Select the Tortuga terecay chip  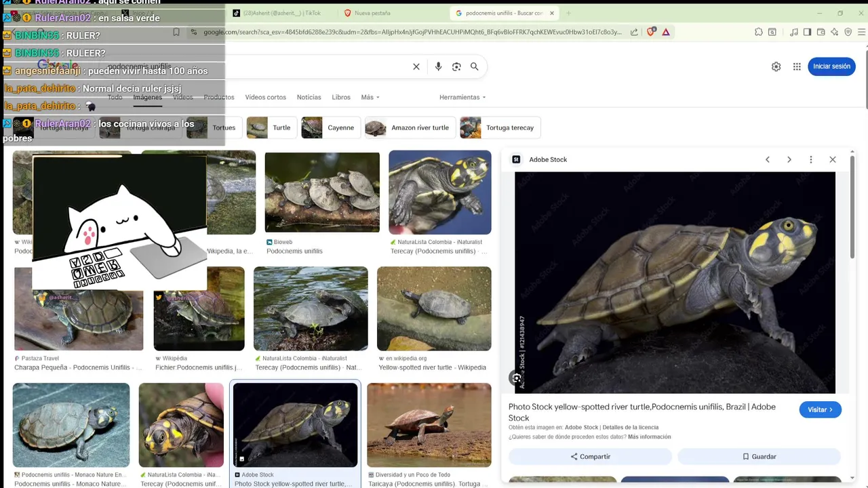tap(500, 127)
